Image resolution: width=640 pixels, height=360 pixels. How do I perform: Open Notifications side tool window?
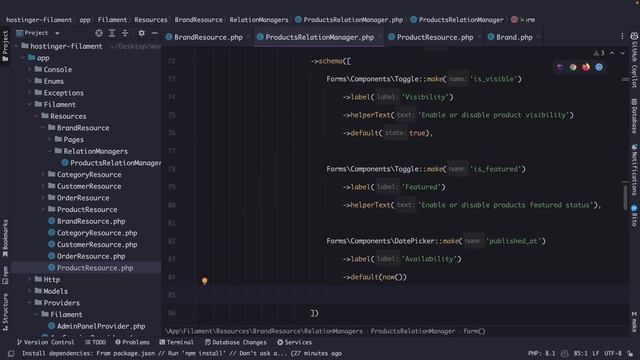coord(634,170)
